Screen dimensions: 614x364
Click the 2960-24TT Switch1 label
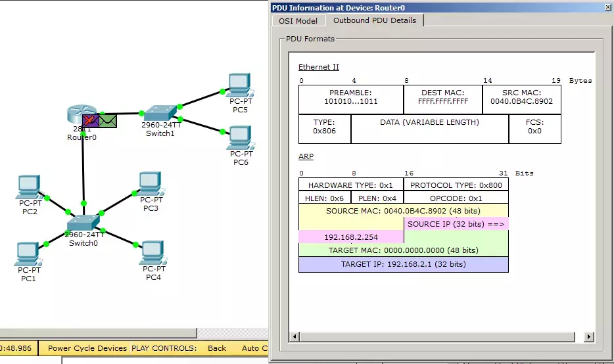pyautogui.click(x=161, y=129)
